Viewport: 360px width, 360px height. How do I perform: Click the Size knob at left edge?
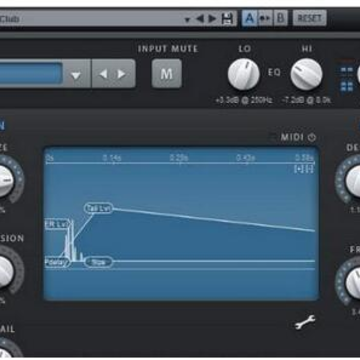6,181
